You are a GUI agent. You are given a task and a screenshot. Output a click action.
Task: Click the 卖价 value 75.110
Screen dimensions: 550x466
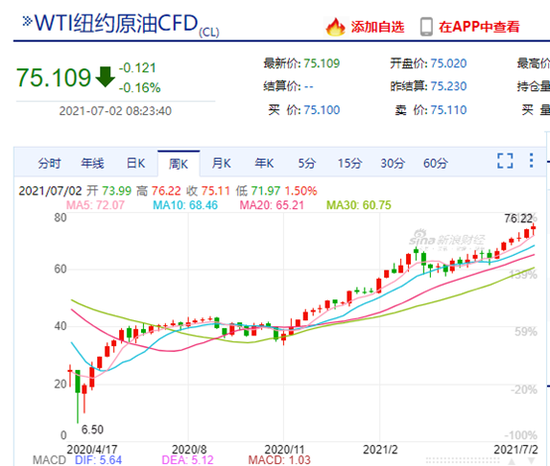point(448,110)
